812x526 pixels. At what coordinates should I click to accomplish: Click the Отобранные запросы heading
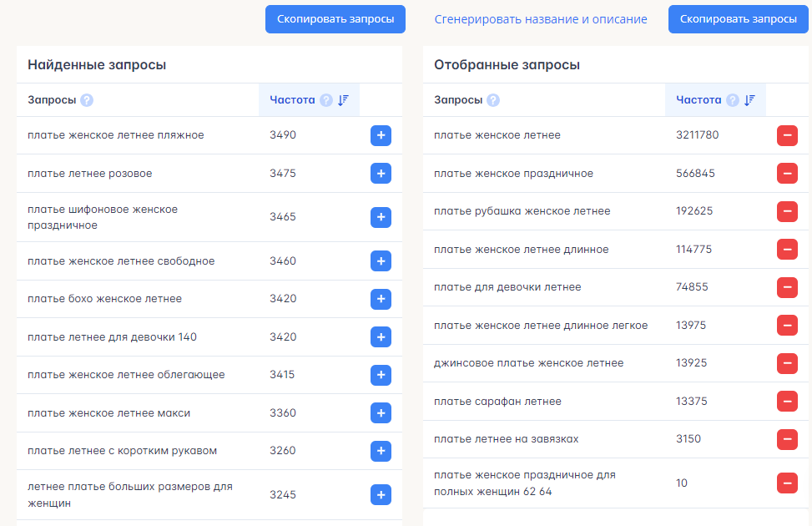point(507,65)
